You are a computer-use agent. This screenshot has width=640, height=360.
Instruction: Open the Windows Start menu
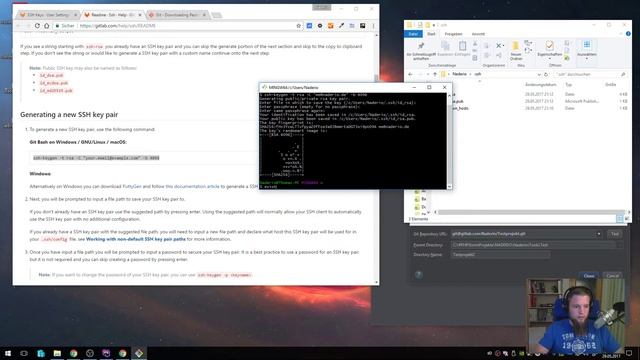coord(7,353)
